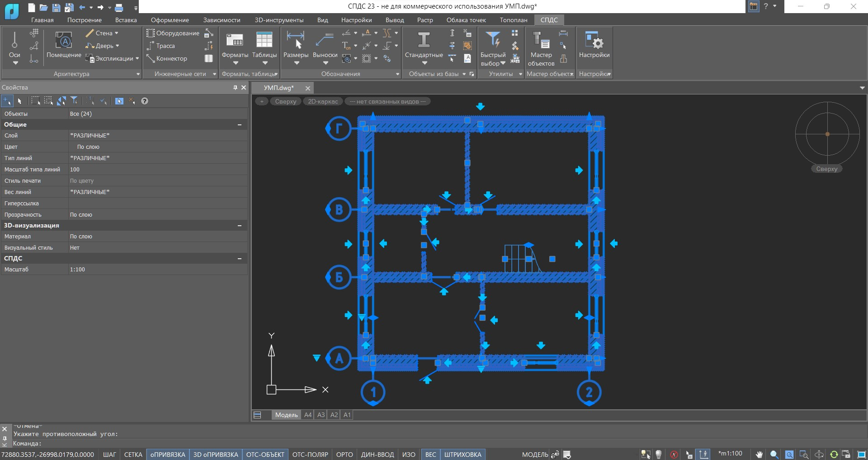Click the Оборудование equipment tool
The height and width of the screenshot is (460, 868).
click(x=173, y=33)
